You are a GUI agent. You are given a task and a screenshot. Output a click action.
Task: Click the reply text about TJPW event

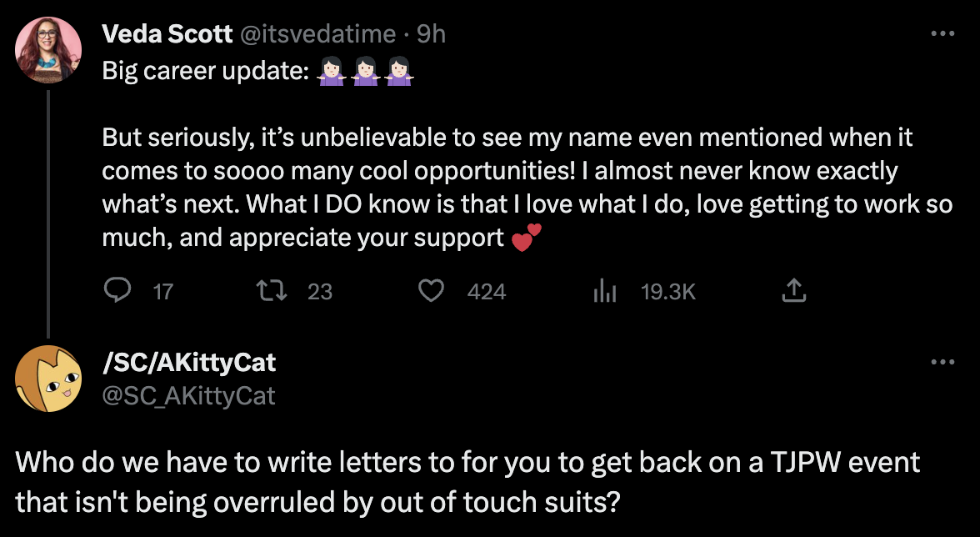[x=467, y=484]
